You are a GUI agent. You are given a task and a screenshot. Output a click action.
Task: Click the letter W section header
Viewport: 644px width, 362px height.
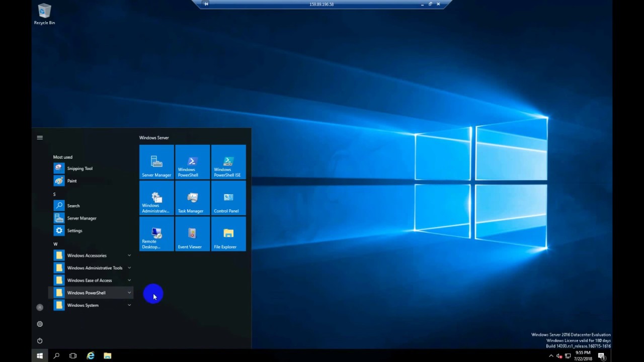pyautogui.click(x=55, y=244)
